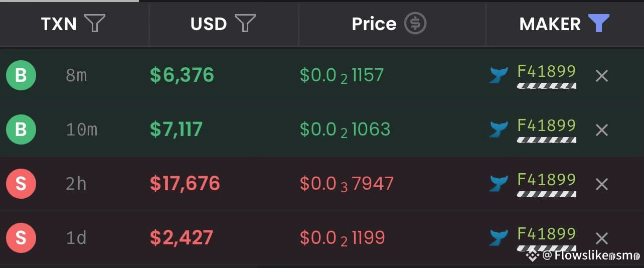
Task: Click whale icon in the $6,376 row
Action: 499,75
